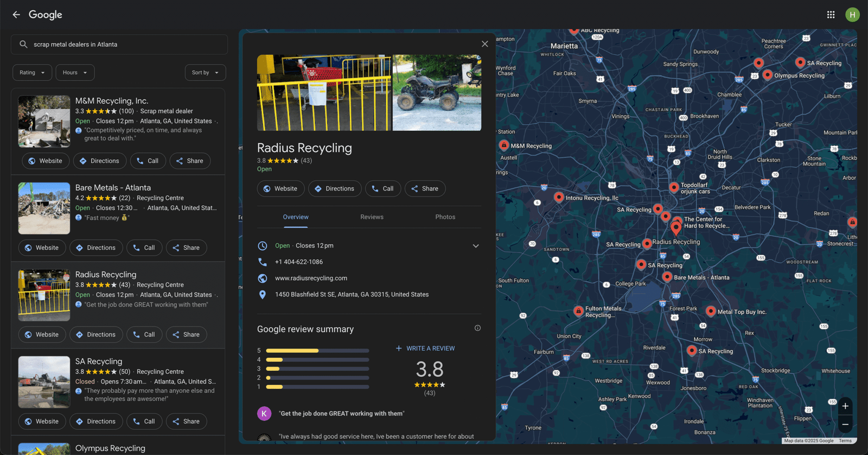Screen dimensions: 868x455
Task: Open Website for M&M Recycling, Inc.
Action: (46, 161)
